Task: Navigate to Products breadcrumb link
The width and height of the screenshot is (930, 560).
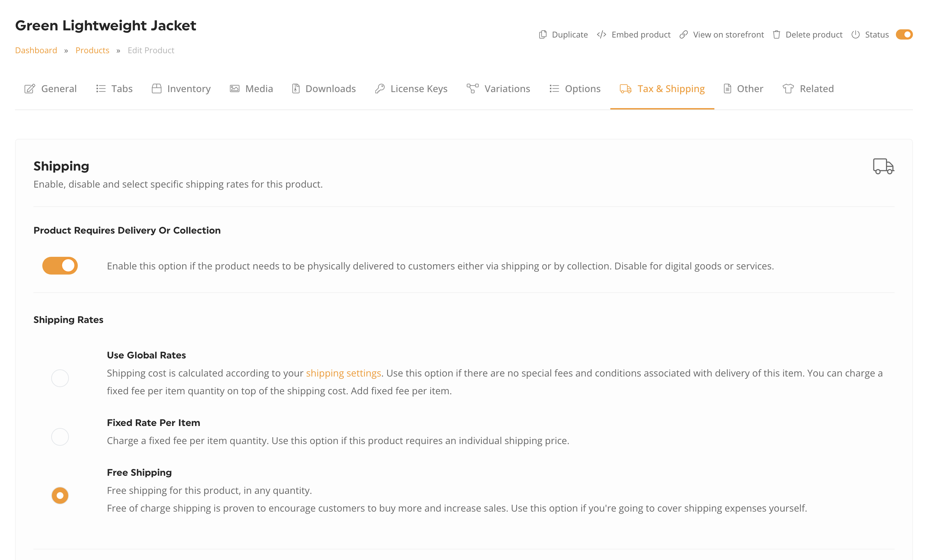Action: 92,50
